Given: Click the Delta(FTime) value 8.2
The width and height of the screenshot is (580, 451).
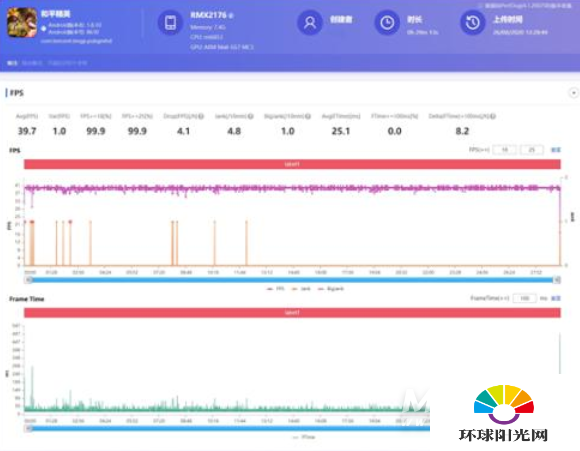Looking at the screenshot, I should click(462, 131).
